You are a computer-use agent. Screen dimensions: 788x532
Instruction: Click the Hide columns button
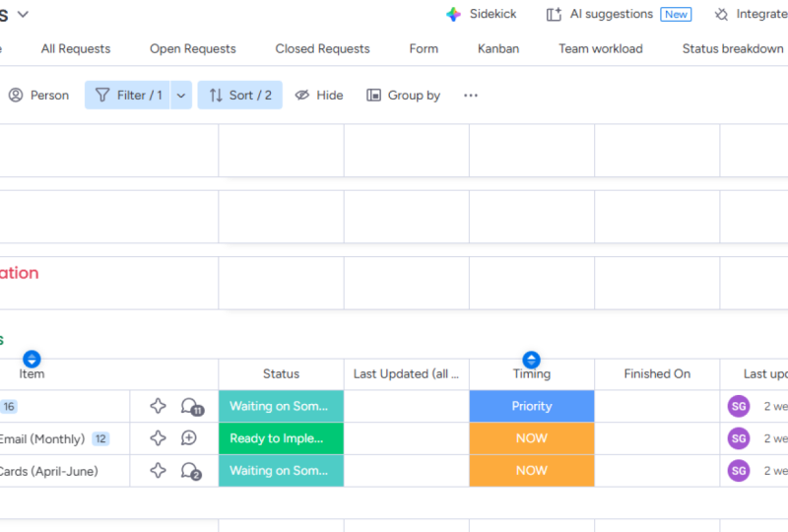(318, 95)
